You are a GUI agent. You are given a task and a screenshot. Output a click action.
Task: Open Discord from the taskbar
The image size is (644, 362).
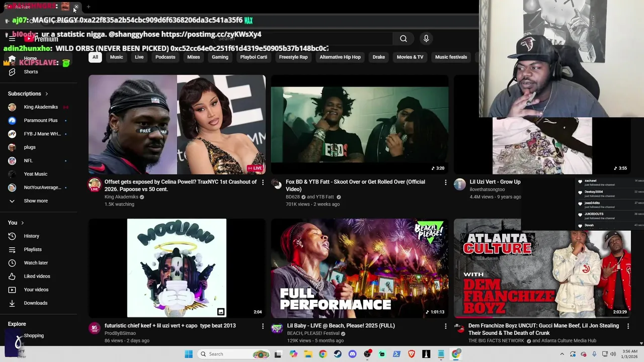352,354
